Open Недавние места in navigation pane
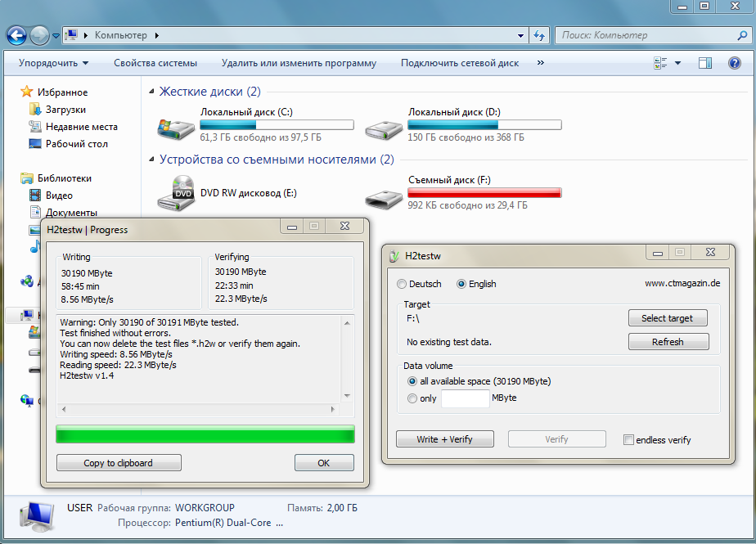756x544 pixels. click(x=82, y=126)
